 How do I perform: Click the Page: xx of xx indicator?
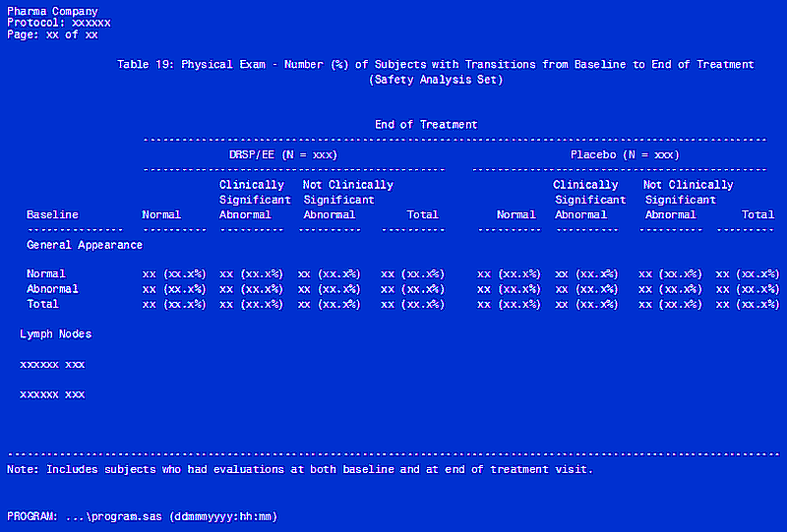pyautogui.click(x=52, y=34)
